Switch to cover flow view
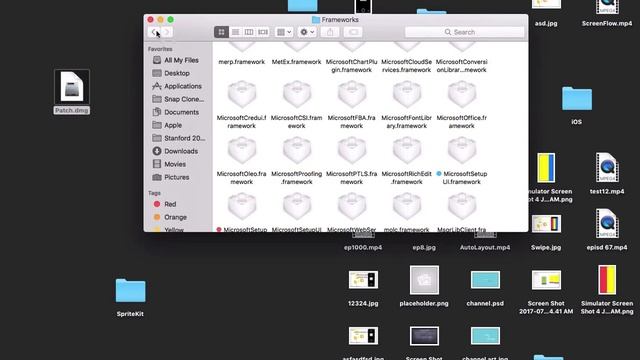This screenshot has height=360, width=640. (263, 32)
